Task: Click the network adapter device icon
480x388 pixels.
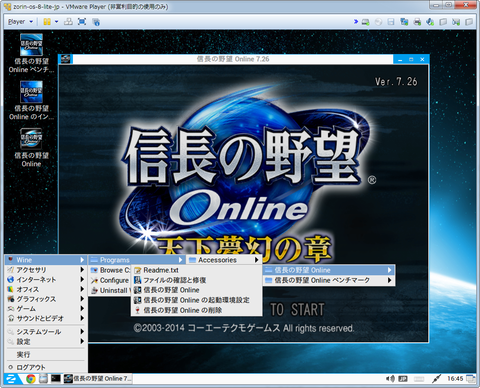Action: [404, 22]
